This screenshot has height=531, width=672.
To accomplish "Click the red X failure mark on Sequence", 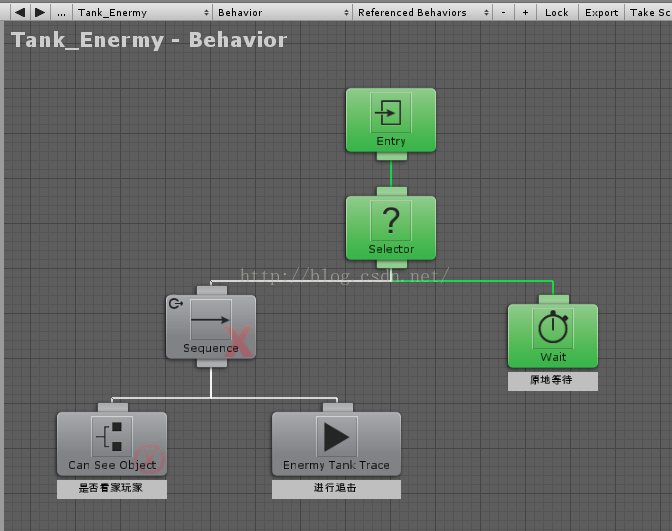I will click(238, 342).
